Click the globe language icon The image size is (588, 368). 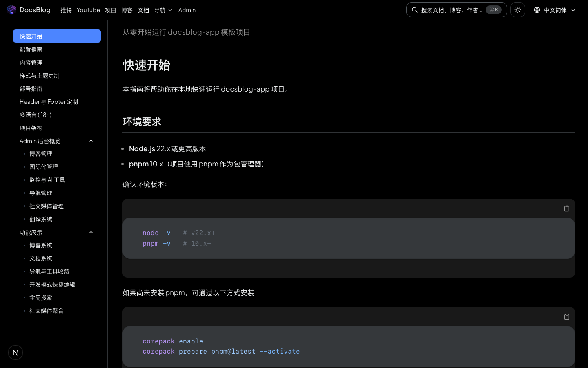(537, 10)
